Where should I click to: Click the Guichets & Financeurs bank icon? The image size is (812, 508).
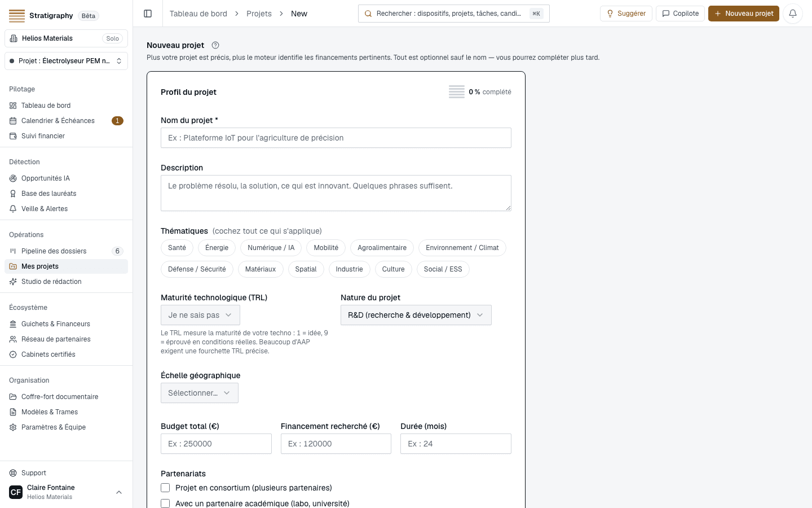13,324
